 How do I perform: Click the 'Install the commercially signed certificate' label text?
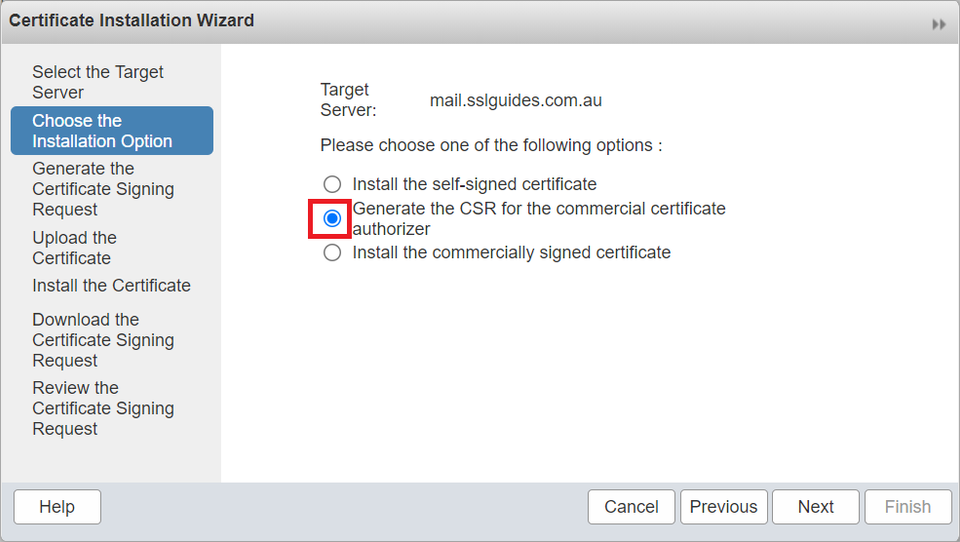(511, 253)
